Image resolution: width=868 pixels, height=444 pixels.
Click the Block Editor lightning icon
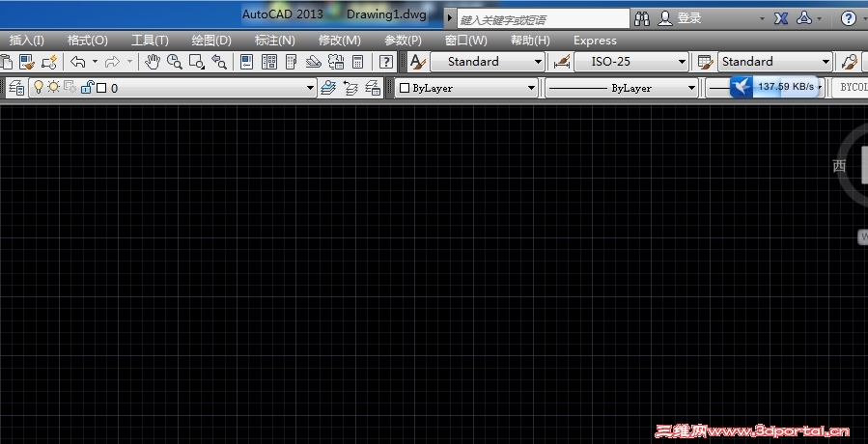tap(49, 62)
